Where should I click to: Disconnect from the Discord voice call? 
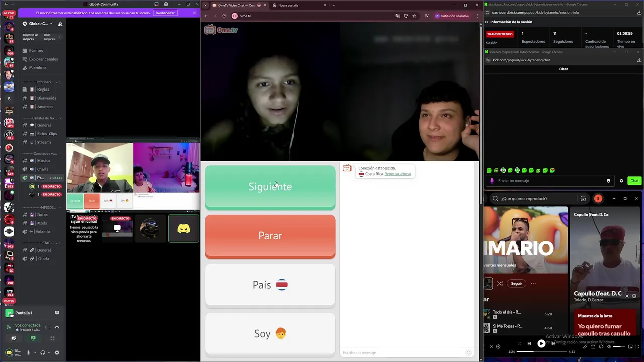[57, 327]
